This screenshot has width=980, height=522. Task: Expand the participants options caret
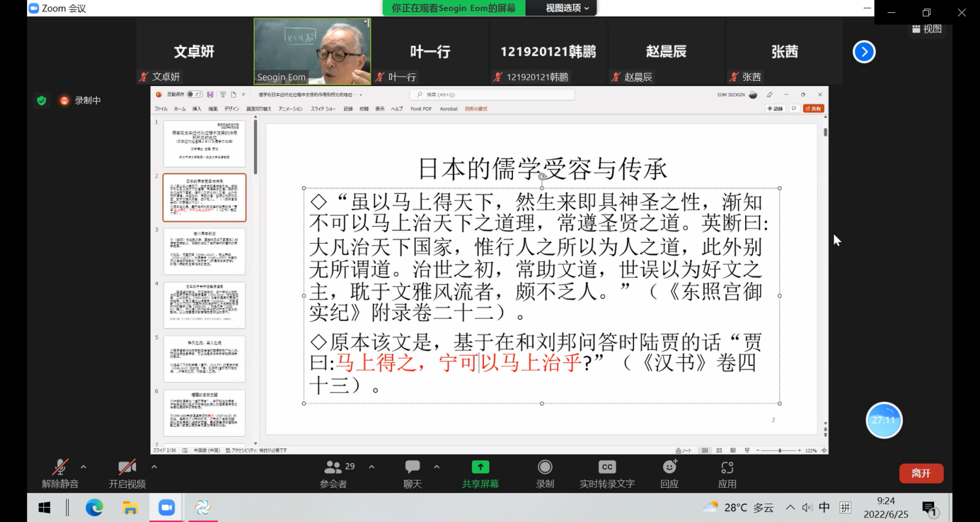[x=371, y=466]
